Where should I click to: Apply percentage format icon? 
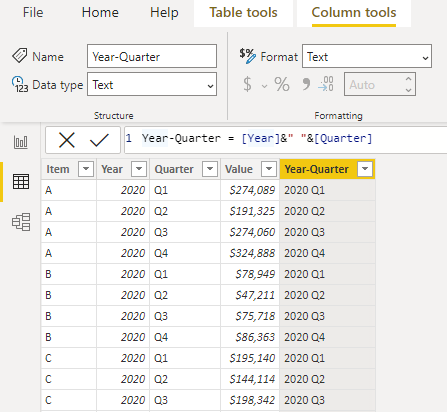point(282,84)
